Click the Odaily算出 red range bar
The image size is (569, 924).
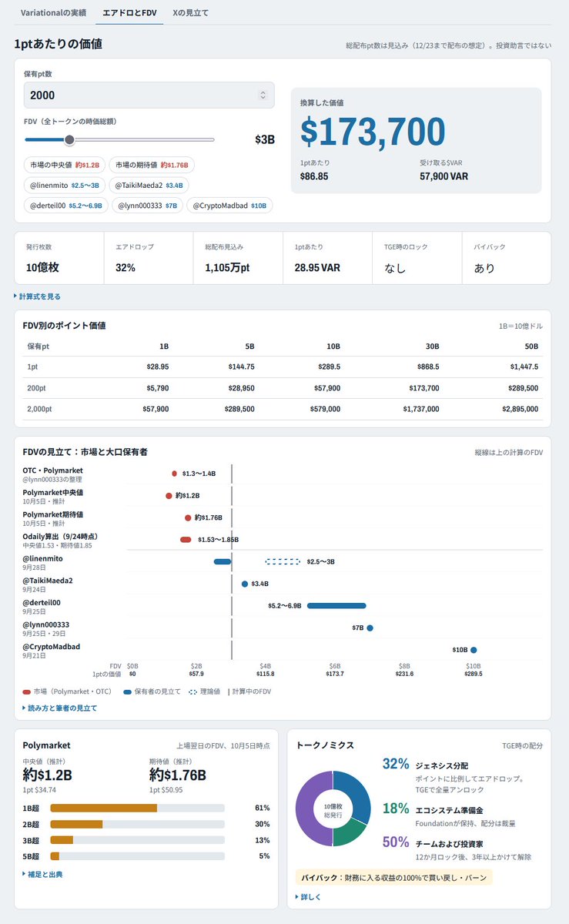point(186,540)
